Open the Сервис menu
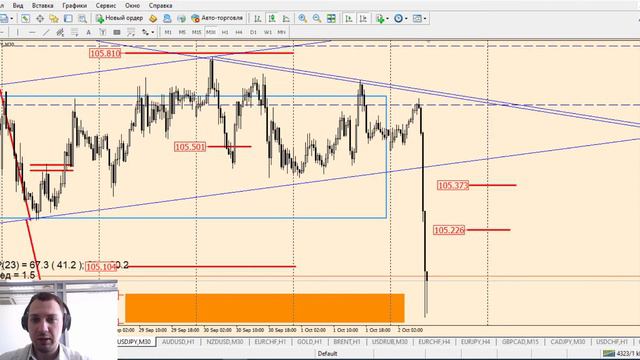 tap(106, 6)
